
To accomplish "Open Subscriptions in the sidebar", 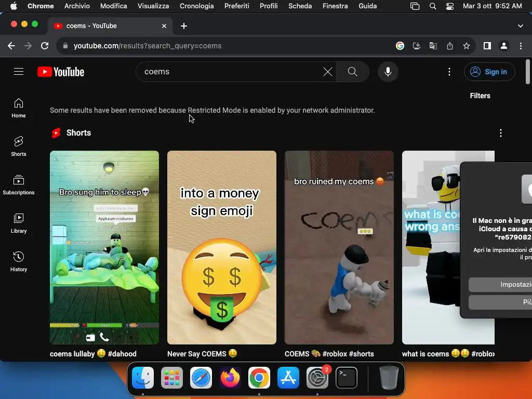I will pos(19,185).
